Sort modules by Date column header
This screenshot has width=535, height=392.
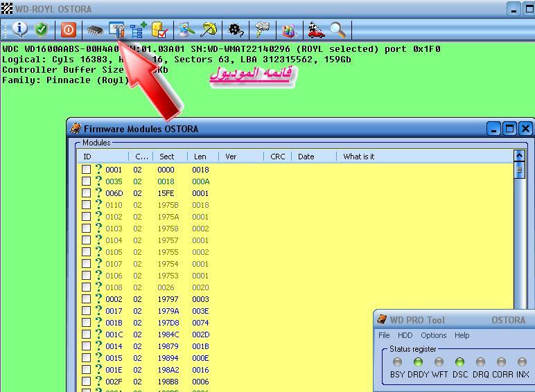(x=314, y=157)
